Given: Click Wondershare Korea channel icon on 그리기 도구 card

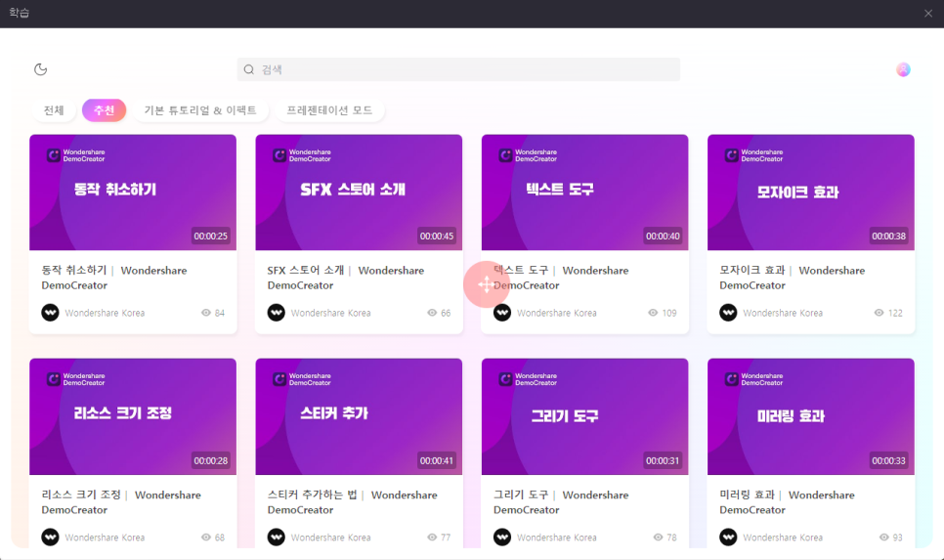Looking at the screenshot, I should click(502, 538).
